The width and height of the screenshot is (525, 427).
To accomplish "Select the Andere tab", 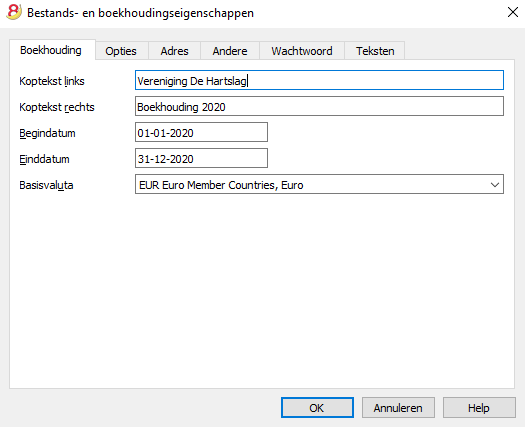I will click(x=230, y=51).
